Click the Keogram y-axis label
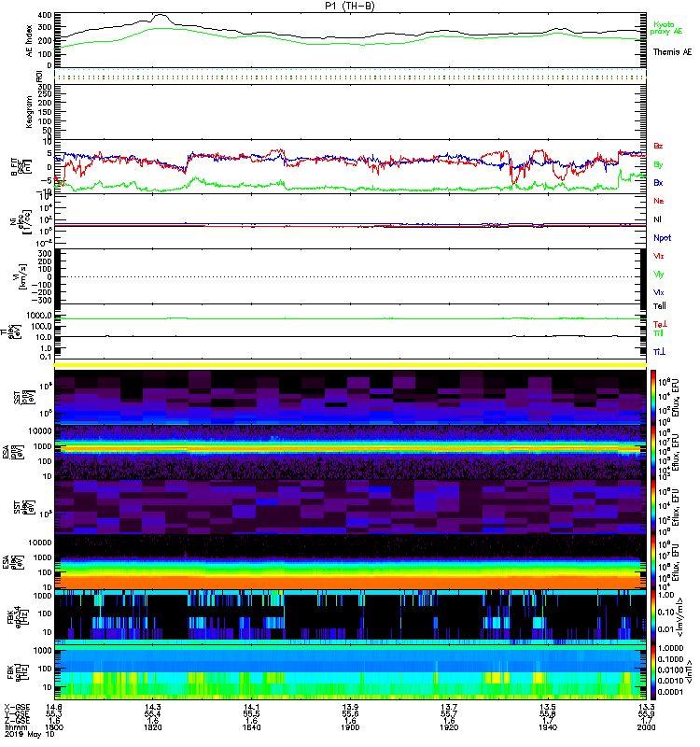Viewport: 700px width, 747px height. coord(30,112)
